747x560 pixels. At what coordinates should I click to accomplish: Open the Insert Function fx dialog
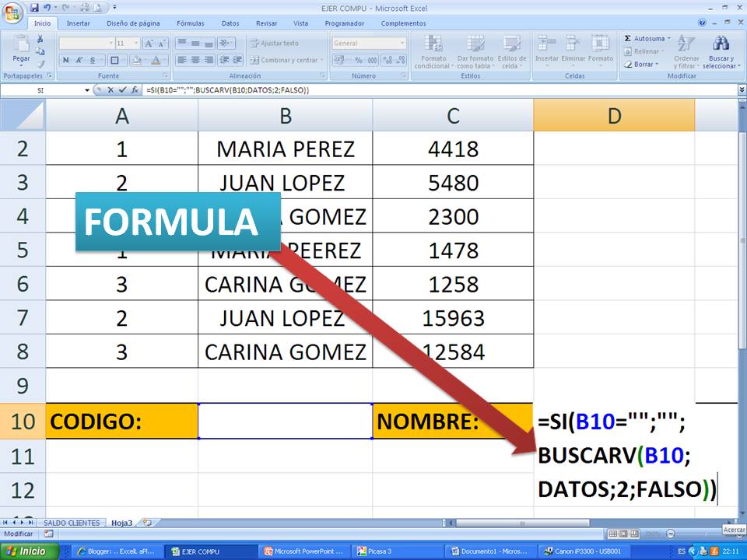[135, 89]
